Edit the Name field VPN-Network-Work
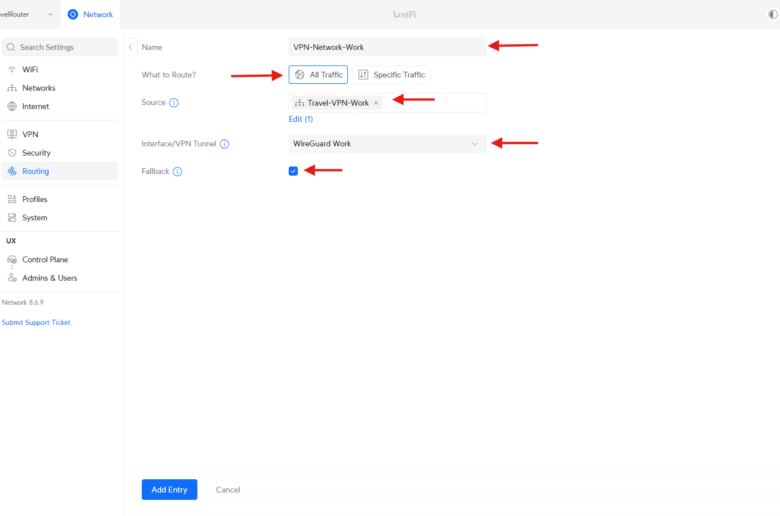 point(387,47)
